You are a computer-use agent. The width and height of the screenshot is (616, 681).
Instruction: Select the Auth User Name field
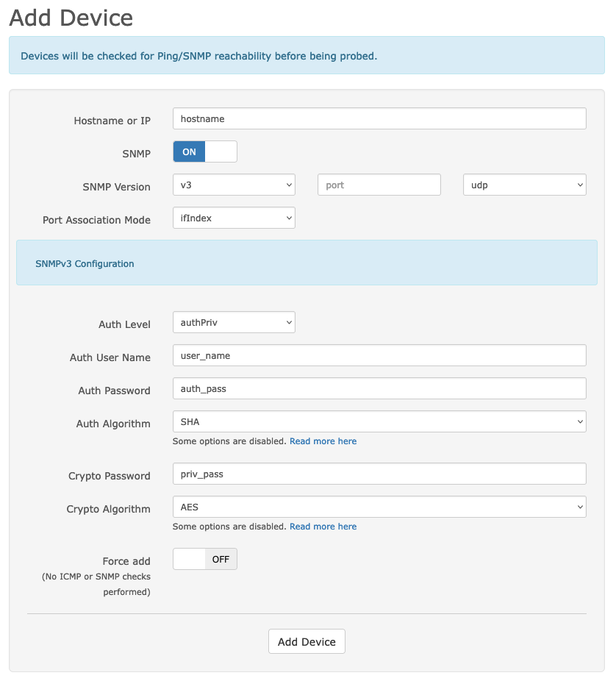pyautogui.click(x=379, y=356)
